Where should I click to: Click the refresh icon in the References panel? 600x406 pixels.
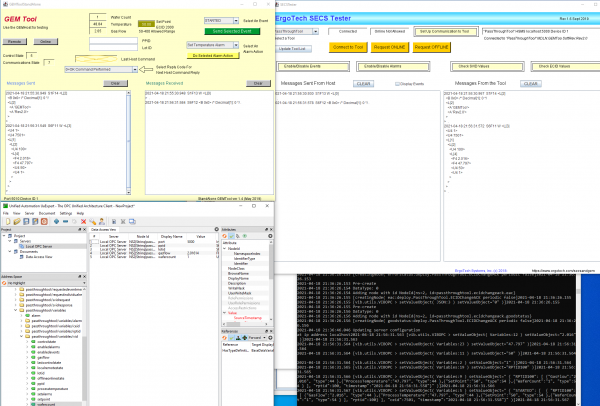[225, 338]
